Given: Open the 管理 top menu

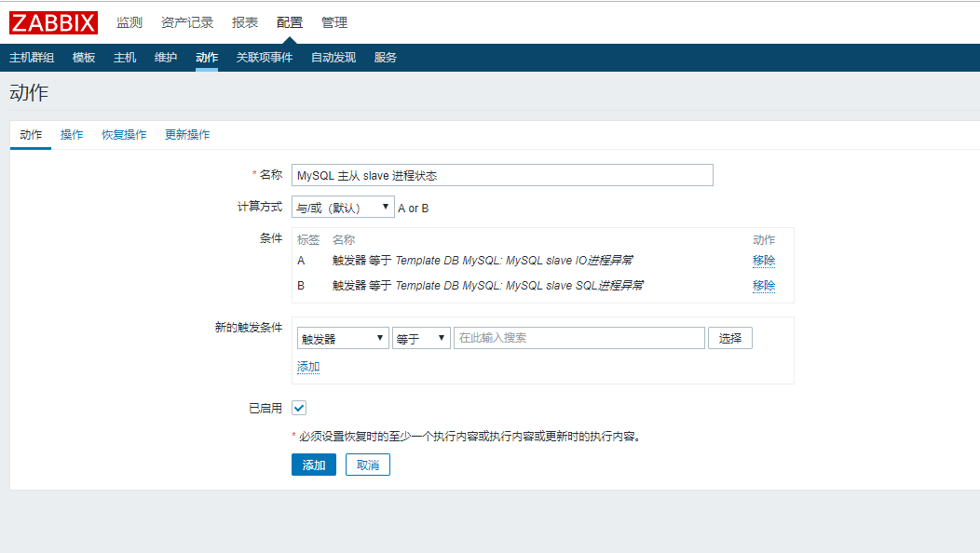Looking at the screenshot, I should click(x=334, y=22).
